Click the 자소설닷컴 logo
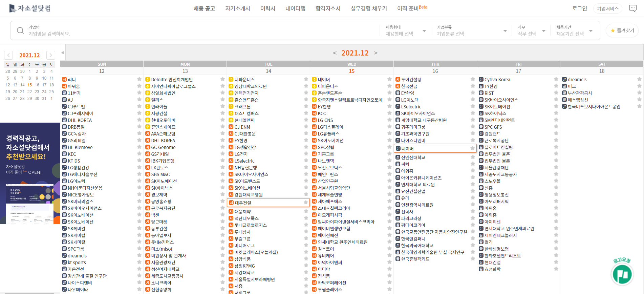The width and height of the screenshot is (644, 294). [30, 8]
